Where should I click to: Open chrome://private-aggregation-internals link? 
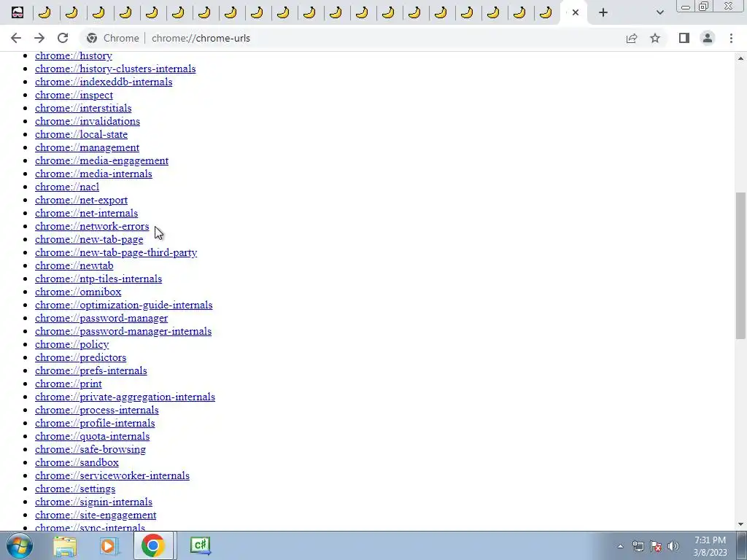[125, 397]
